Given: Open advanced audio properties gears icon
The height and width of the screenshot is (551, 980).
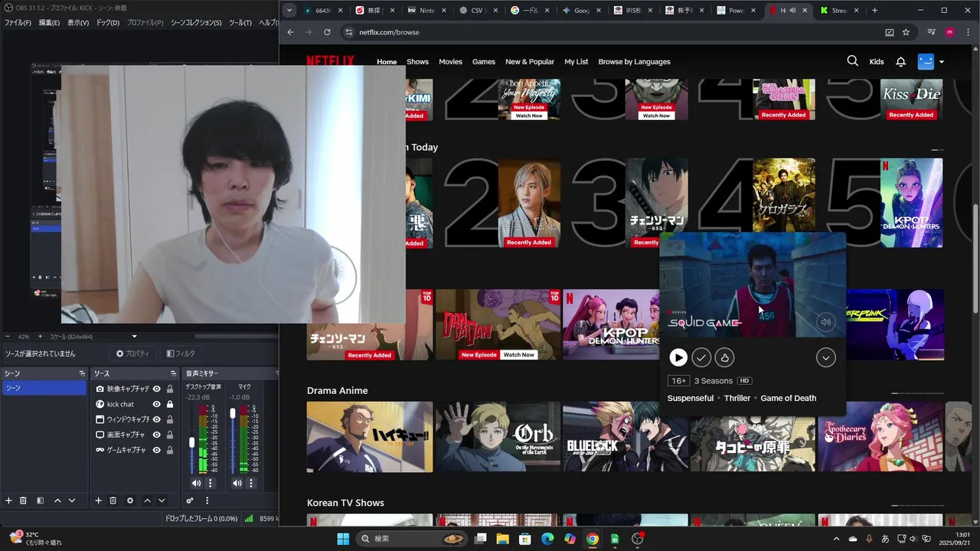Looking at the screenshot, I should [x=190, y=500].
